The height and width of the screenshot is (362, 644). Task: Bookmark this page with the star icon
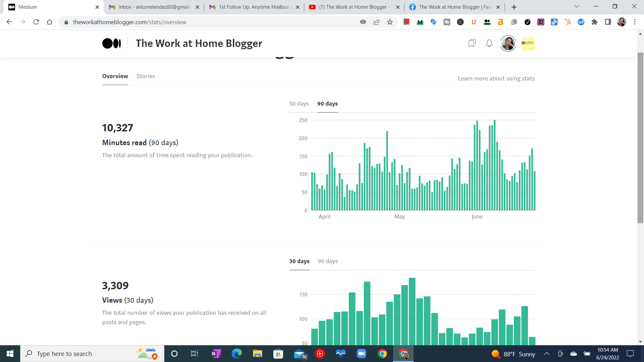point(390,22)
